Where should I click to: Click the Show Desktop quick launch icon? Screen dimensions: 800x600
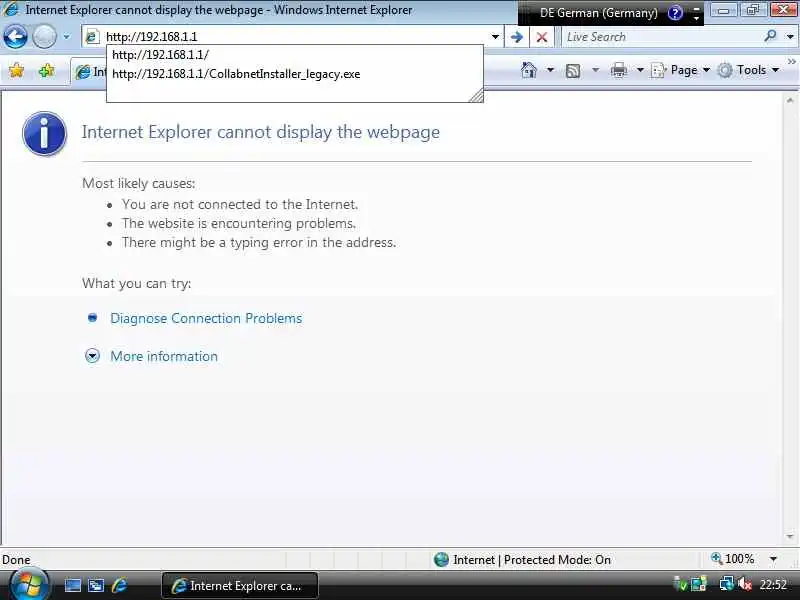pos(72,585)
